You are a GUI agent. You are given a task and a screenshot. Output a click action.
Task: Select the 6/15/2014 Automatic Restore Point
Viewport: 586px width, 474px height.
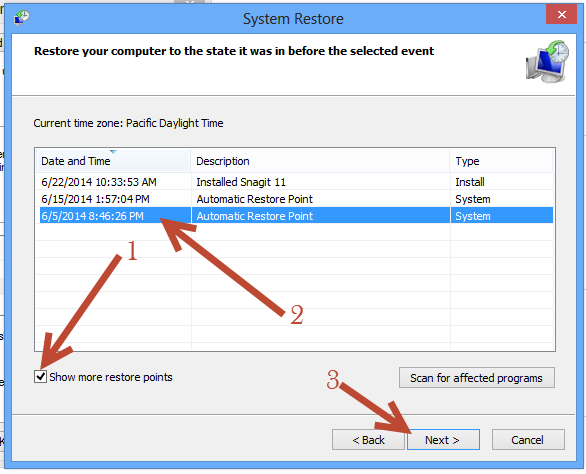pos(296,199)
